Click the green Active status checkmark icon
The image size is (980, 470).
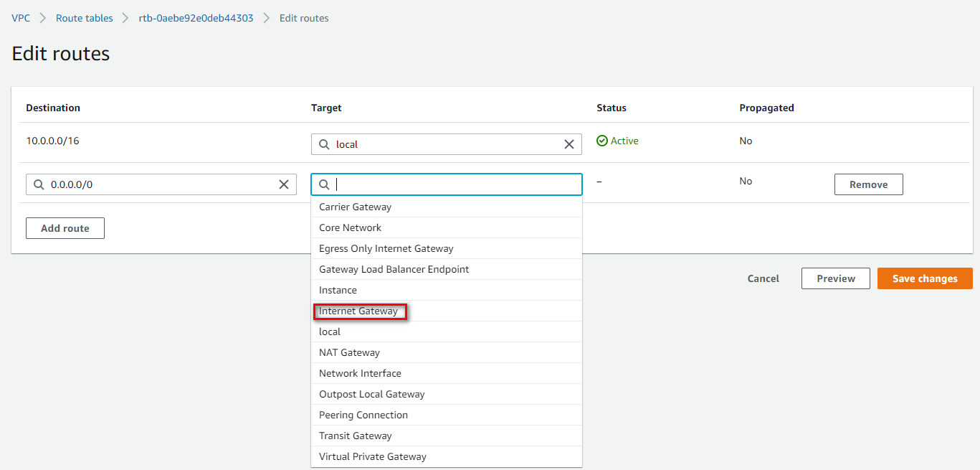click(602, 141)
